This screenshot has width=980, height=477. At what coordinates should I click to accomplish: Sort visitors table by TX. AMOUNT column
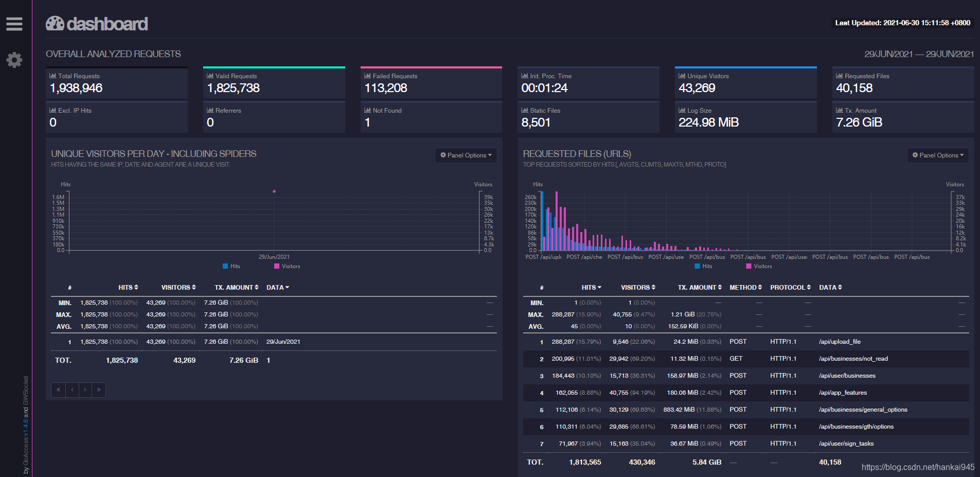coord(237,288)
